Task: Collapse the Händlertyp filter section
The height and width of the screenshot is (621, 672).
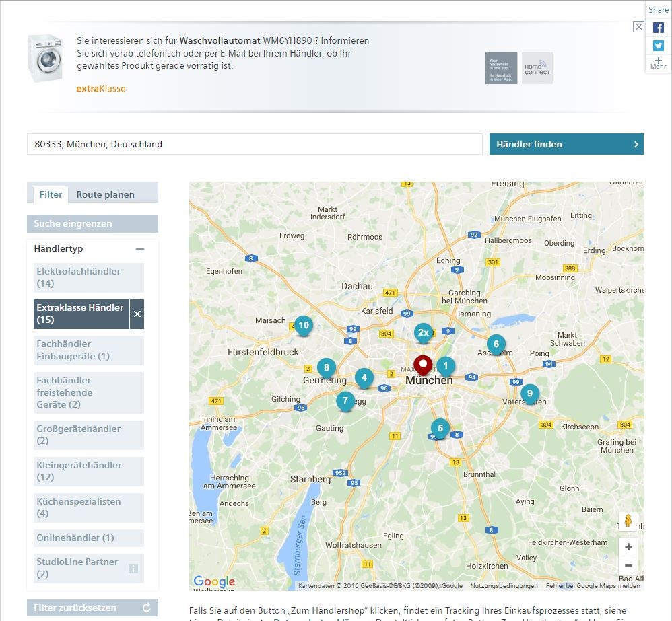Action: 139,249
